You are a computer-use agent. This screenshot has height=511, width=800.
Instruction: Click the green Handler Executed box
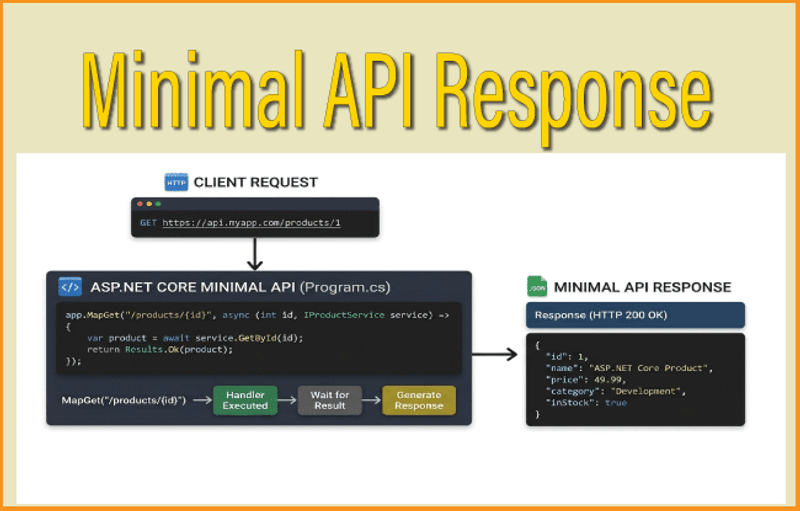tap(245, 400)
